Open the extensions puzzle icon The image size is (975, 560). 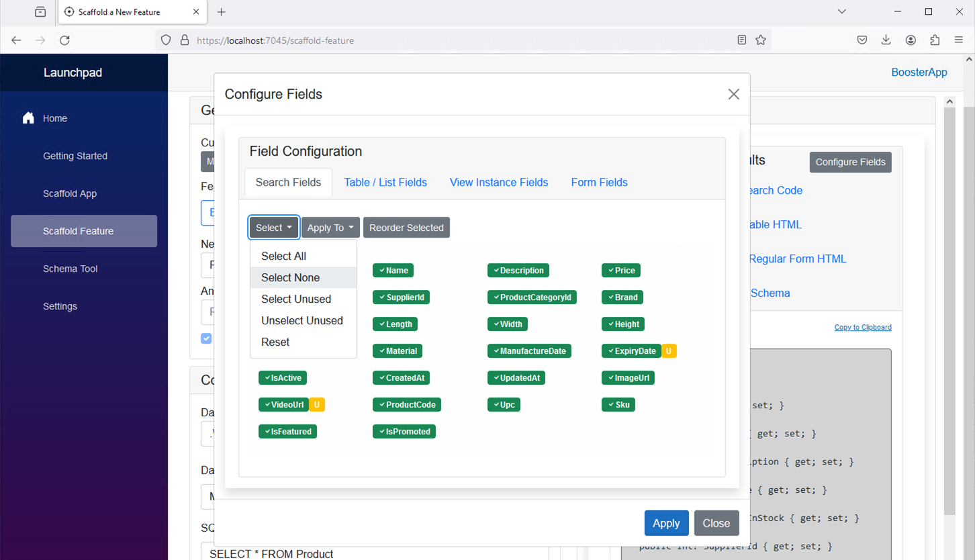tap(935, 40)
